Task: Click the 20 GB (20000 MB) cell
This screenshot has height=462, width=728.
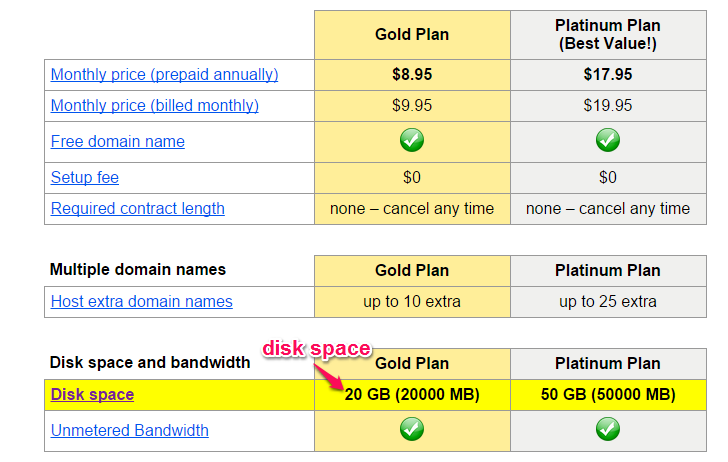Action: [x=412, y=395]
